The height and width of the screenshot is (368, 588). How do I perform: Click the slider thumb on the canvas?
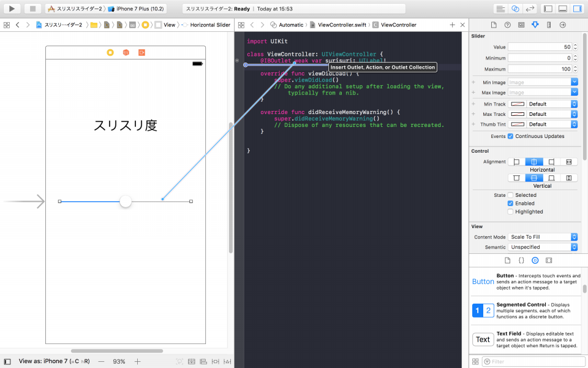point(126,201)
